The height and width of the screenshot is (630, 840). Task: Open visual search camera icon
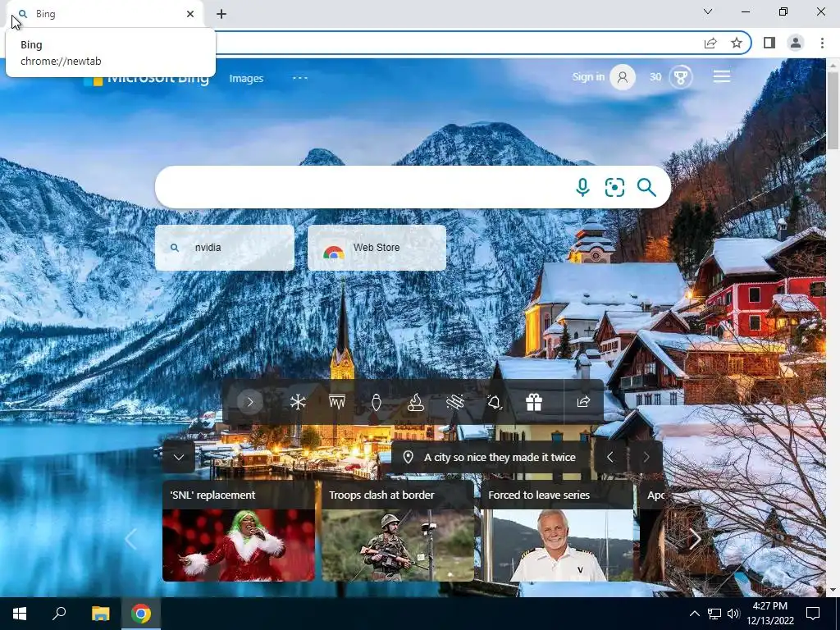click(614, 188)
